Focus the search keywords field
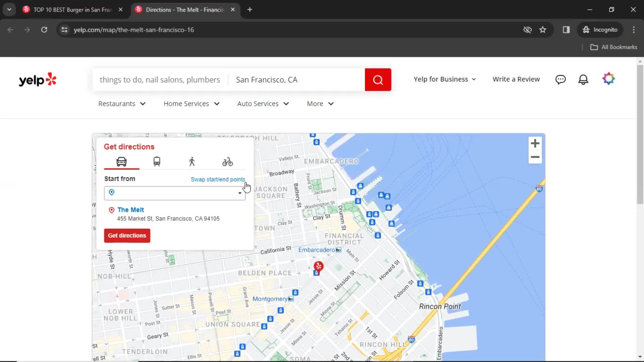The height and width of the screenshot is (362, 644). pos(160,80)
